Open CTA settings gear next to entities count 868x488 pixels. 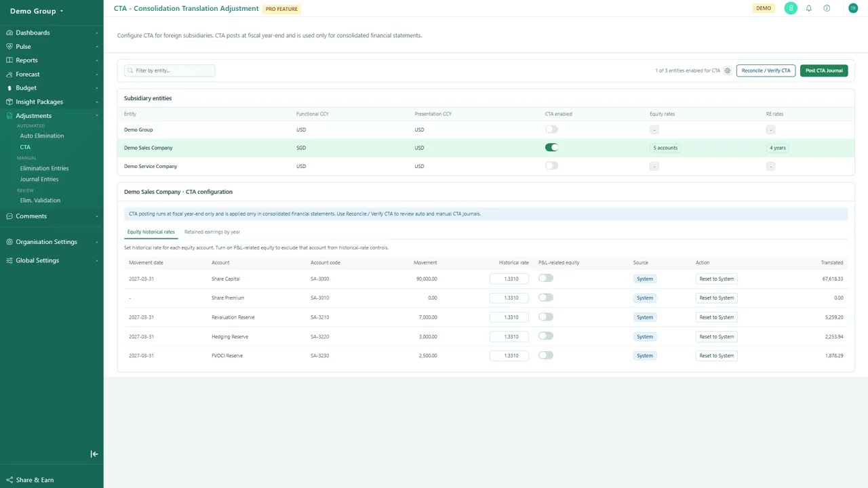pos(728,70)
